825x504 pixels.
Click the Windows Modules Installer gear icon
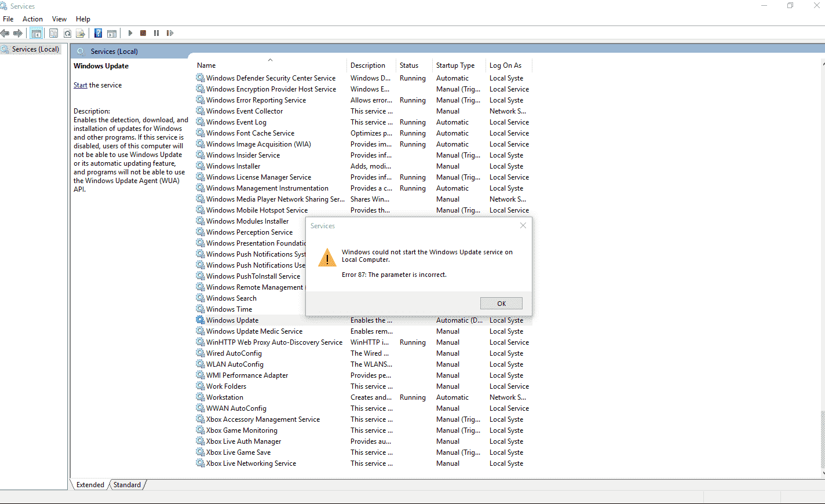pos(200,221)
